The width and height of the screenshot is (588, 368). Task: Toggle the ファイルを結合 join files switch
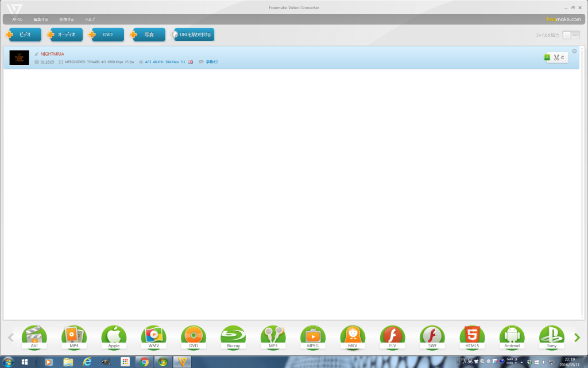(x=570, y=35)
